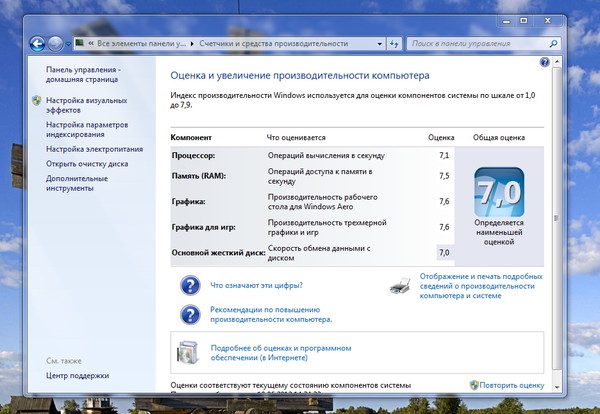
Task: Refresh the page with the address bar refresh button
Action: [x=394, y=44]
